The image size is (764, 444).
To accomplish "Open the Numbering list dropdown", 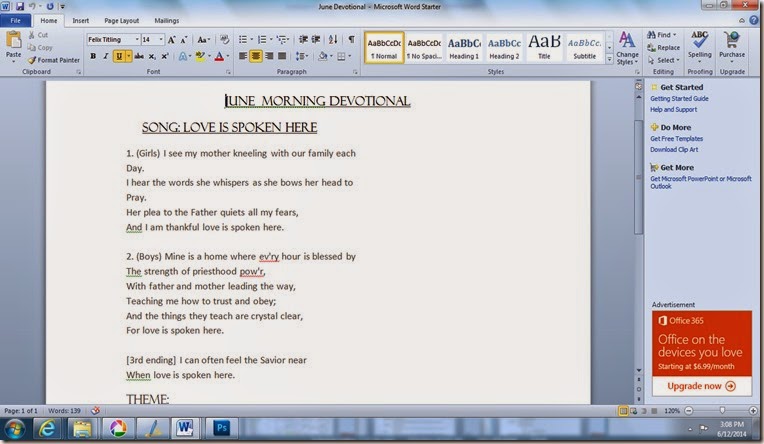I will 271,39.
